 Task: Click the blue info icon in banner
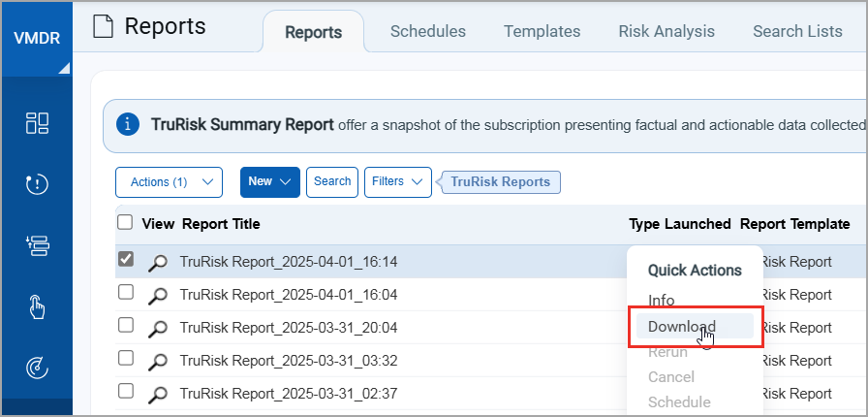pyautogui.click(x=128, y=125)
